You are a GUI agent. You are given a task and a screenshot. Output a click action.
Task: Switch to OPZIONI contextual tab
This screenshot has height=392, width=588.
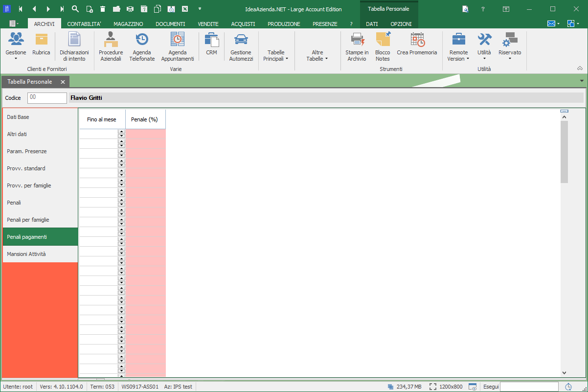401,24
